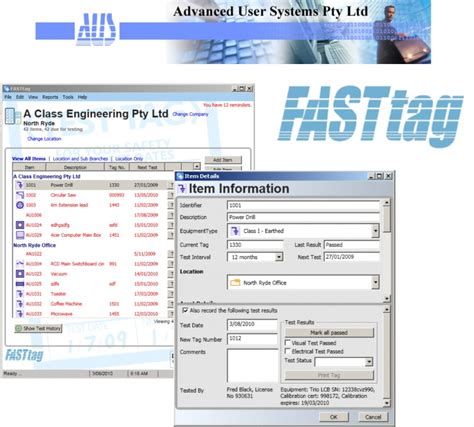This screenshot has height=427, width=474.
Task: Select the View All Items filter
Action: coord(29,159)
